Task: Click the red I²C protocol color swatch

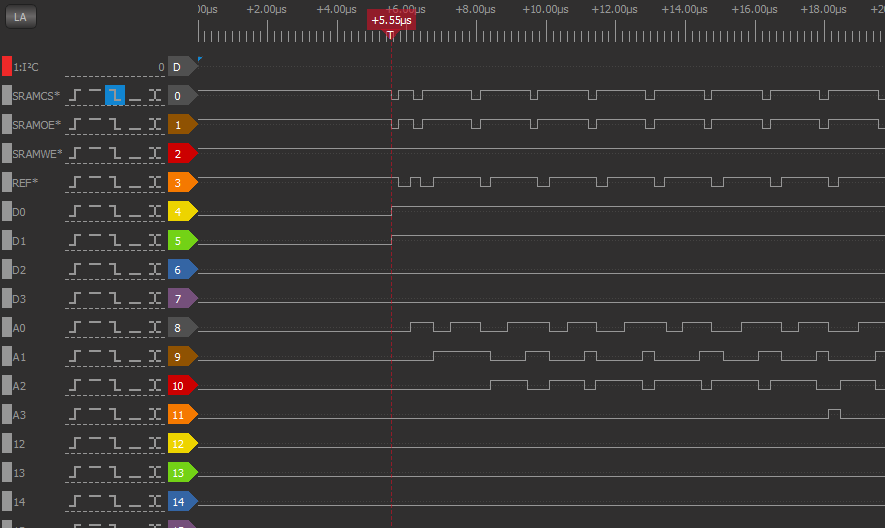Action: pyautogui.click(x=7, y=67)
